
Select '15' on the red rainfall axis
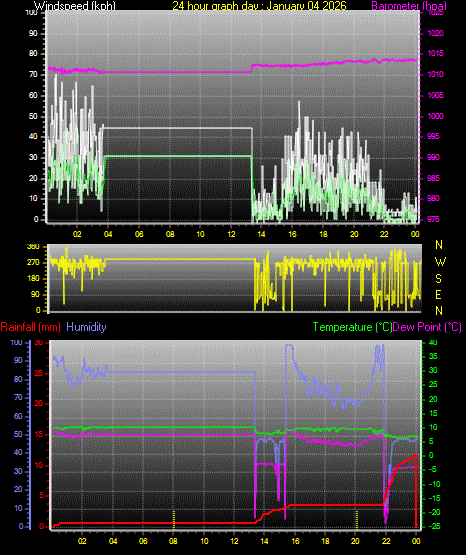pyautogui.click(x=39, y=435)
